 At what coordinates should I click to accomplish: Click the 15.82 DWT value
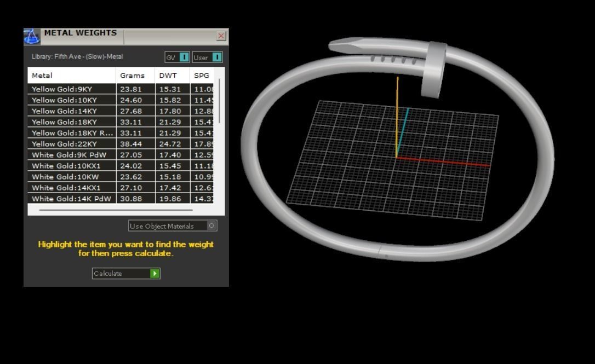click(170, 100)
